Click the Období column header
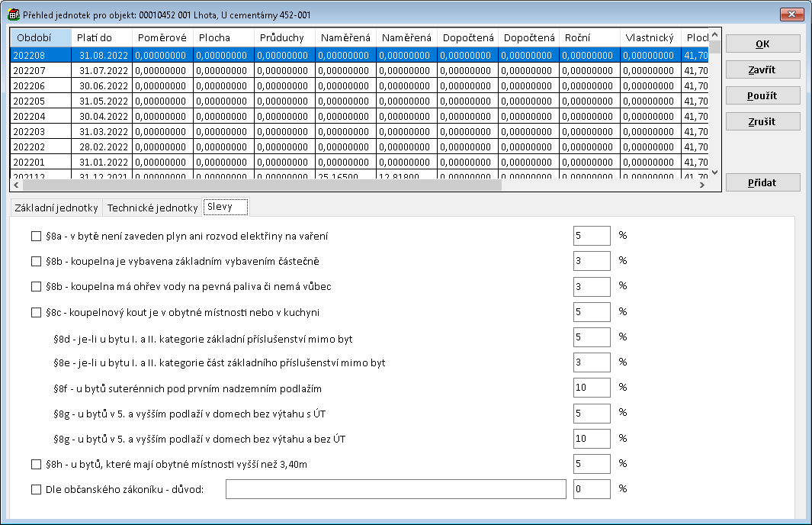The height and width of the screenshot is (525, 812). 41,37
